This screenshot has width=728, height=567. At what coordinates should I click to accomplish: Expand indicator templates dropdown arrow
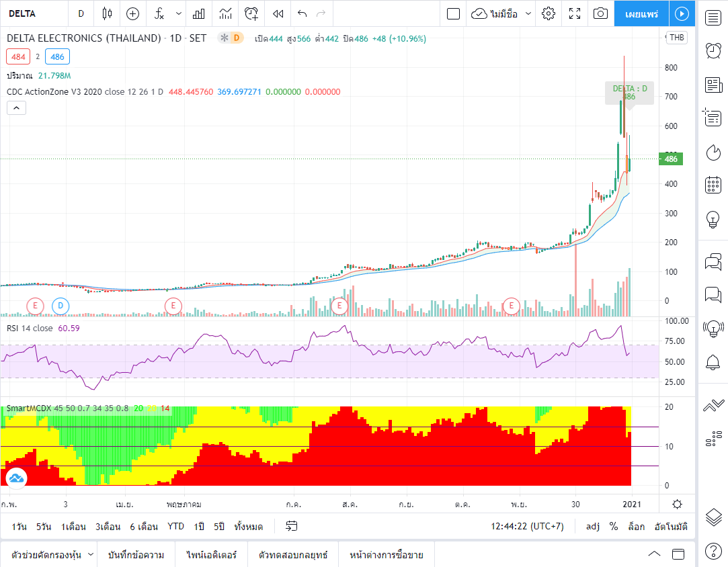[x=179, y=13]
